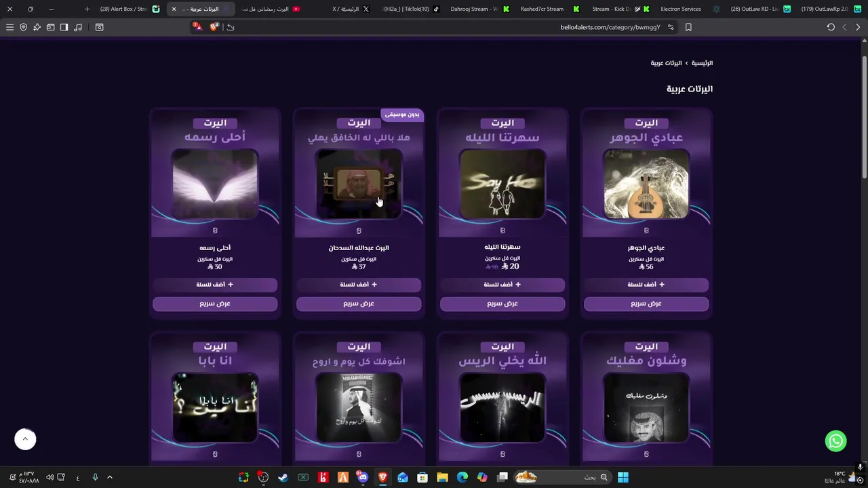Open Steam from the taskbar
This screenshot has height=488, width=868.
283,477
